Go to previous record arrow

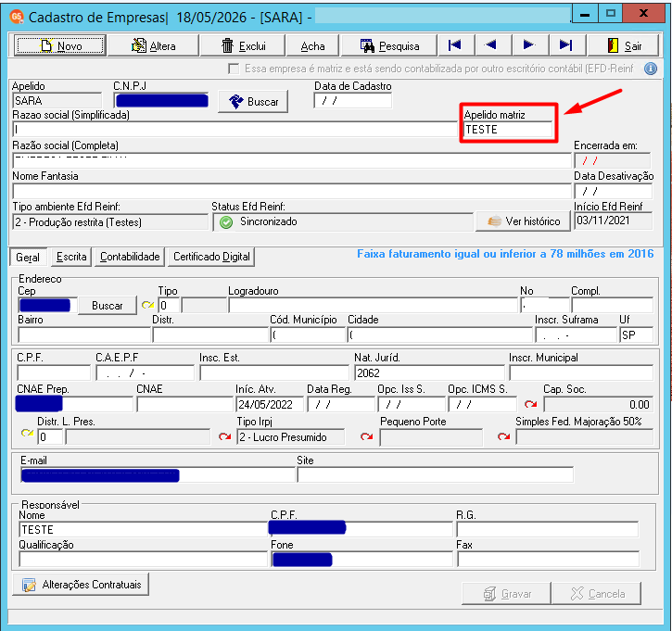[491, 45]
